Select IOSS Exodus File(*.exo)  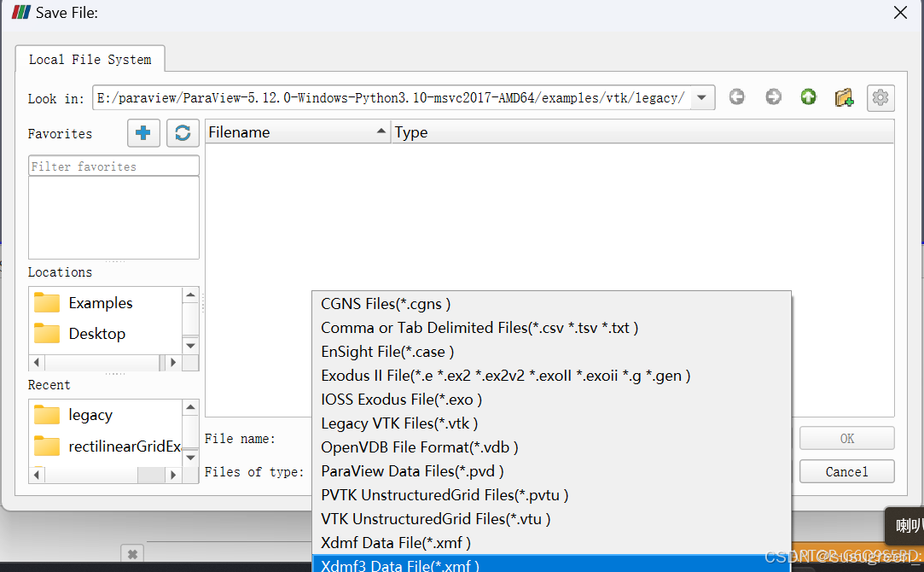(x=551, y=400)
